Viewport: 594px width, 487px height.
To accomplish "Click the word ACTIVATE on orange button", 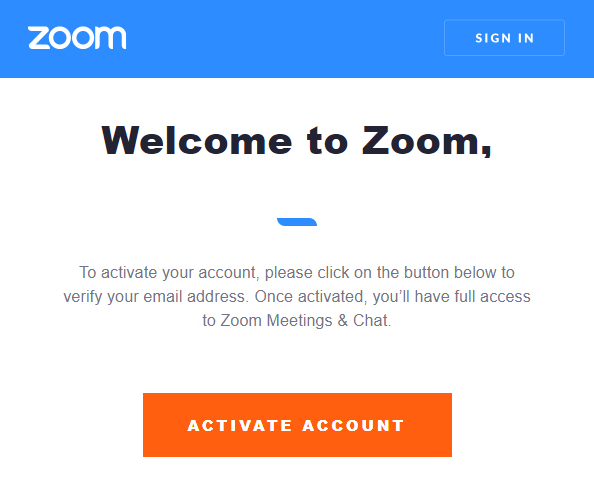I will tap(239, 426).
